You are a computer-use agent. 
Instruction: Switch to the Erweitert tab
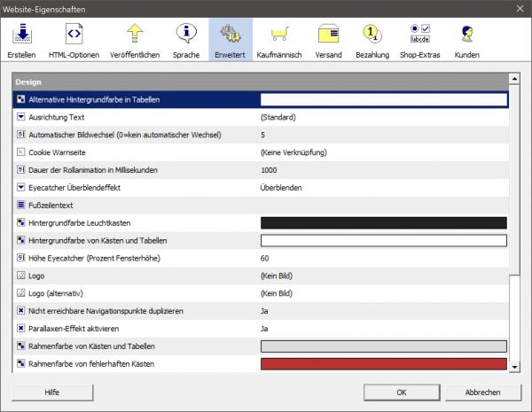pyautogui.click(x=231, y=41)
